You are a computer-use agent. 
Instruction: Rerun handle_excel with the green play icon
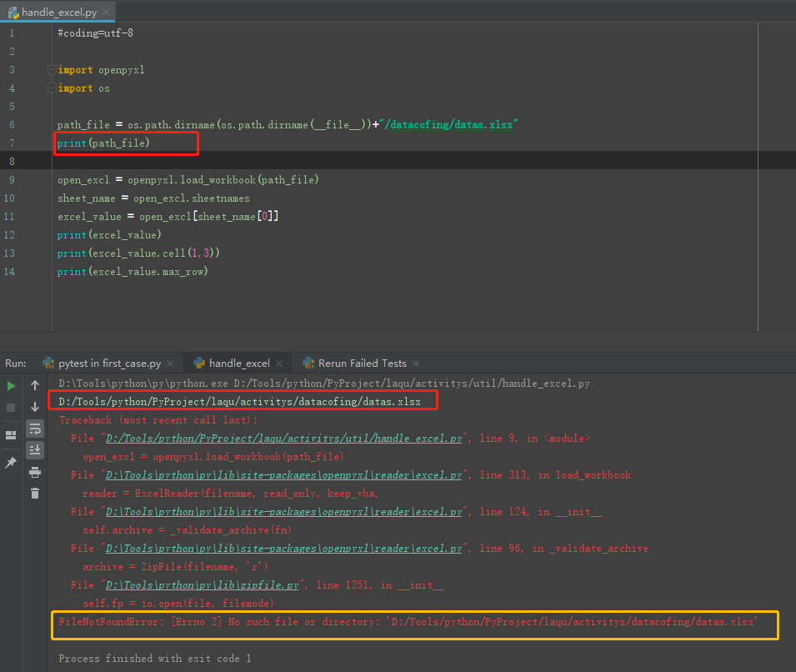tap(11, 386)
